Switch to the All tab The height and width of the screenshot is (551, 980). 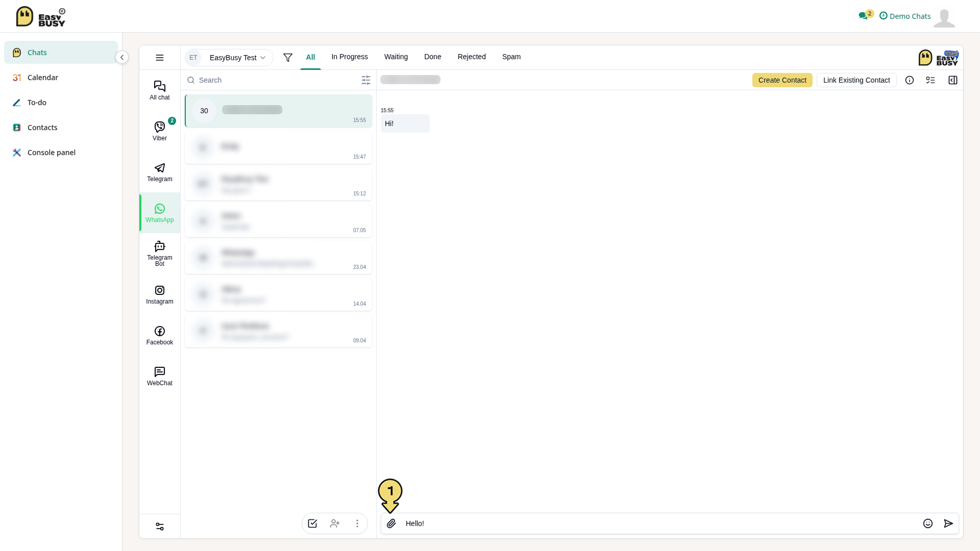pos(310,57)
